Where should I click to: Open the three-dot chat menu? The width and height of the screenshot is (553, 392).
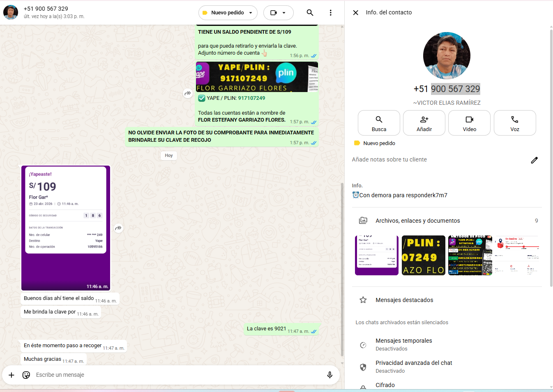pyautogui.click(x=330, y=13)
